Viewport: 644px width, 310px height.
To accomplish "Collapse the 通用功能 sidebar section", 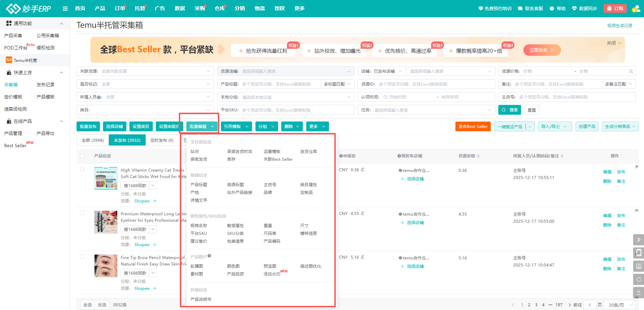I will coord(61,23).
